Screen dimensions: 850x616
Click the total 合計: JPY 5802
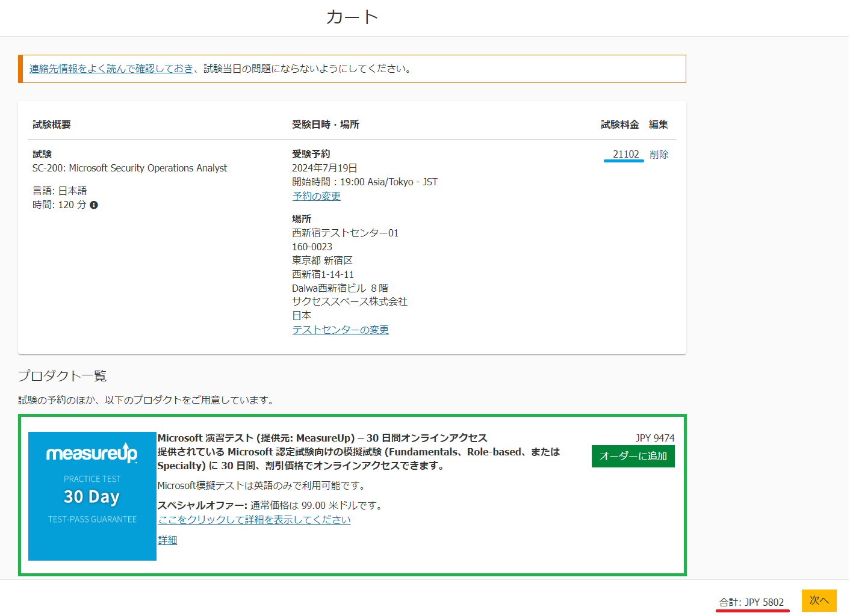752,602
